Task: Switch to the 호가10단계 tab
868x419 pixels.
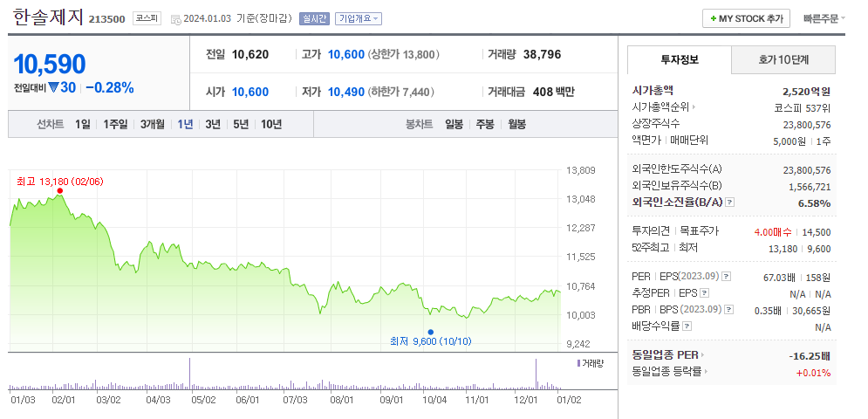Action: click(783, 60)
